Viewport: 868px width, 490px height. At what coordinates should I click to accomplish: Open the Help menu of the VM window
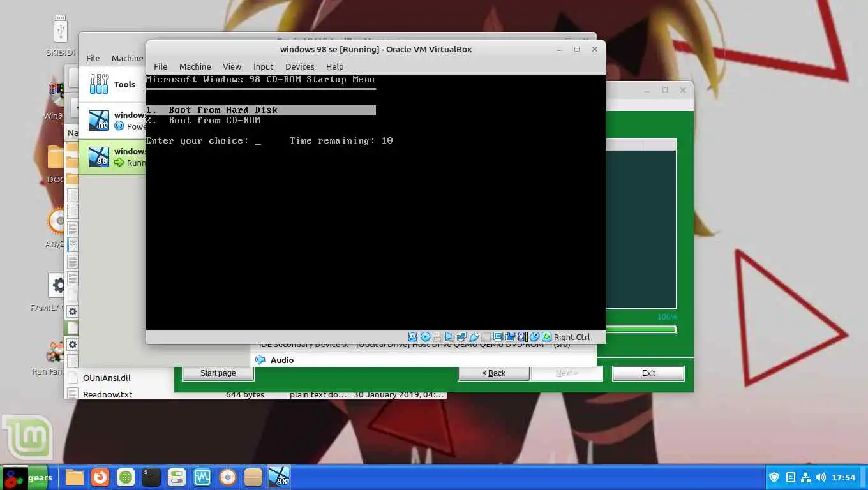(334, 66)
